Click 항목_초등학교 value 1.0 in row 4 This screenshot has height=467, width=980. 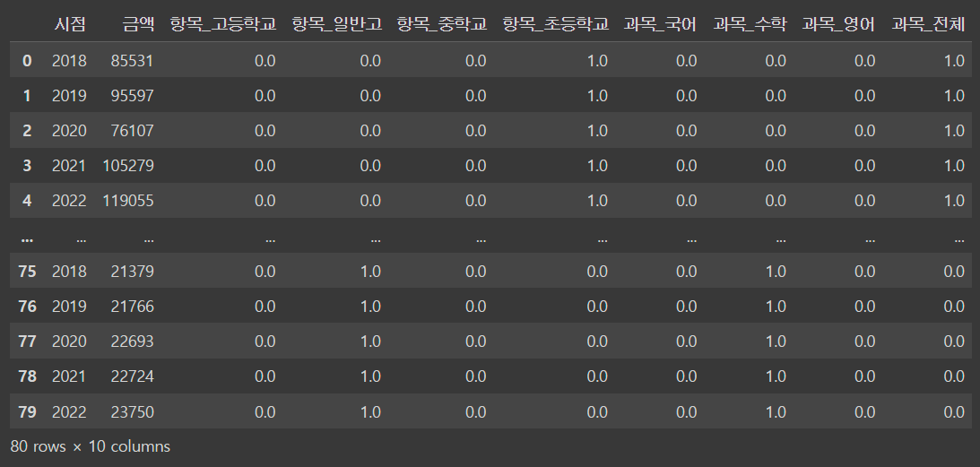click(597, 201)
